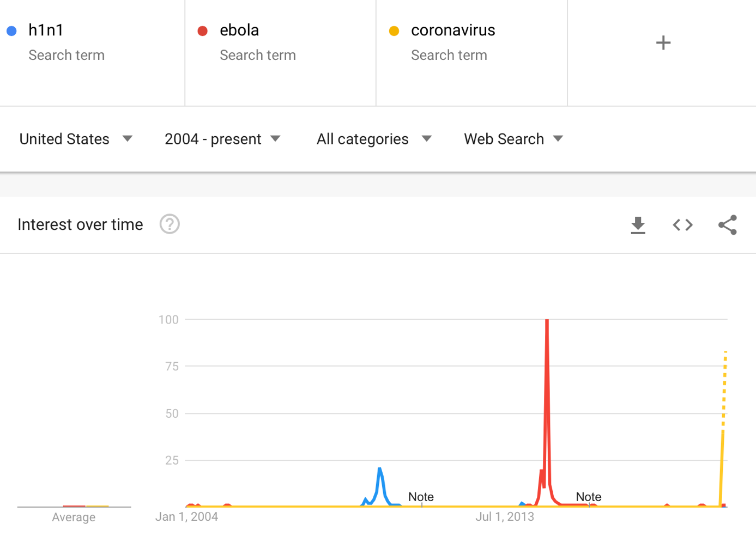Download the Interest over time data
The height and width of the screenshot is (536, 756).
(638, 225)
